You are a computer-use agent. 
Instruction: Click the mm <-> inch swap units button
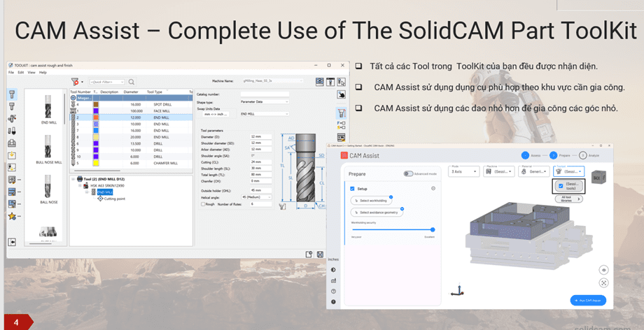pos(216,114)
